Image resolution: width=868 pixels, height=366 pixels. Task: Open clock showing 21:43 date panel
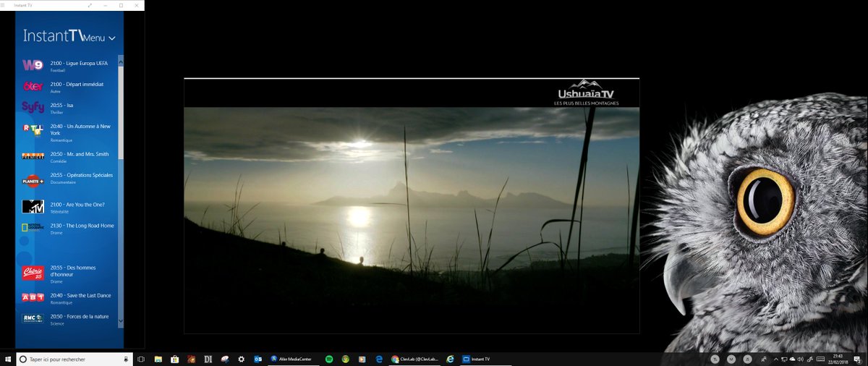pos(838,359)
